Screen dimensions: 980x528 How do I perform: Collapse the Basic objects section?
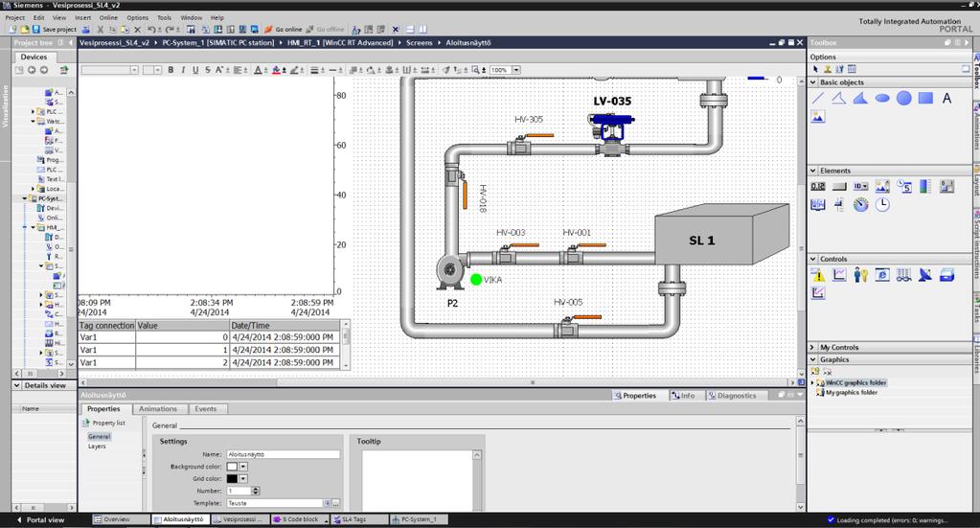[x=813, y=82]
